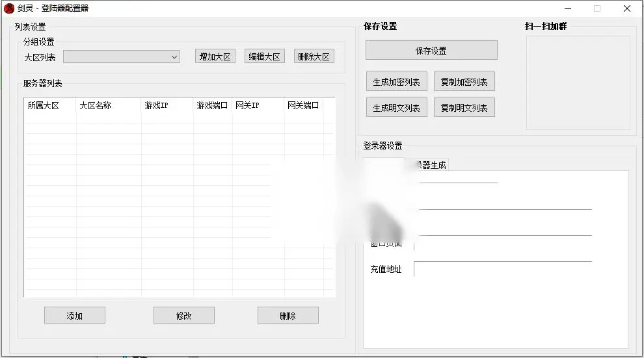Click the 游戏IP column header
The height and width of the screenshot is (358, 644).
(167, 105)
